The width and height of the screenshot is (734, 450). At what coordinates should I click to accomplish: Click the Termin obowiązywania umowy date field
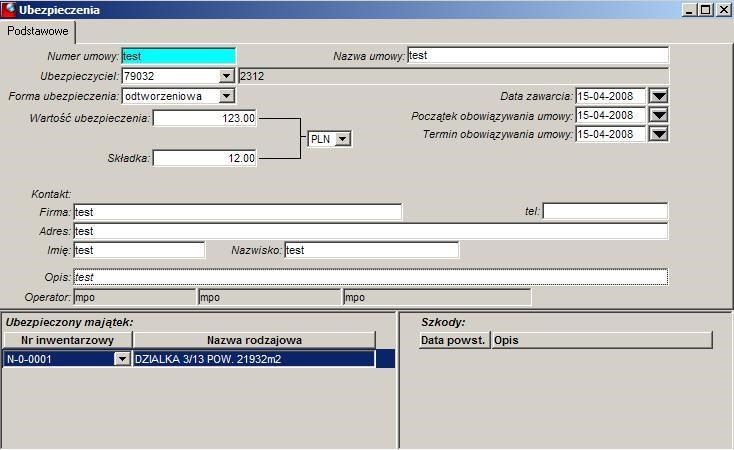pos(610,134)
